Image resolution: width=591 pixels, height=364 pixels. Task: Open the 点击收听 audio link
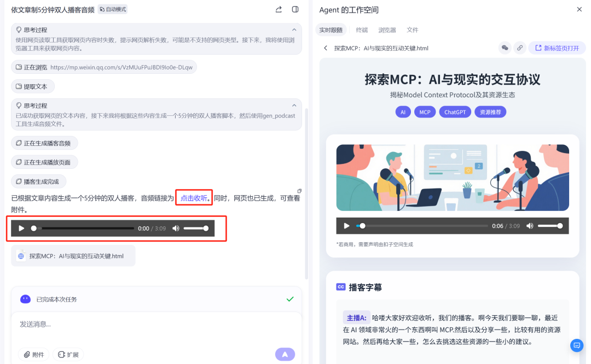[x=194, y=198]
